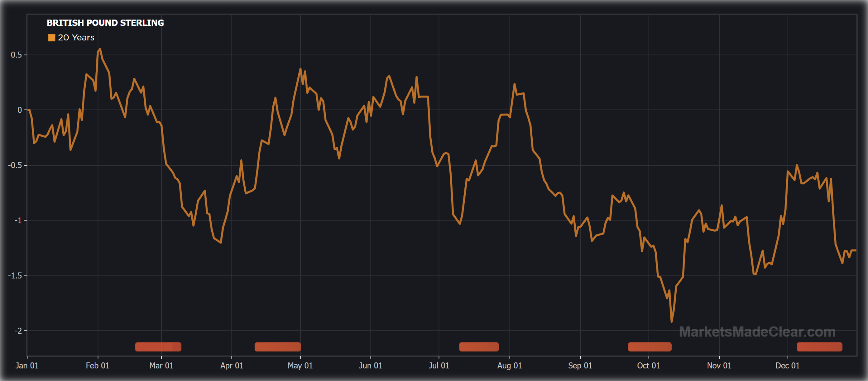
Task: Click the Apr 01 x-axis label
Action: tap(232, 365)
